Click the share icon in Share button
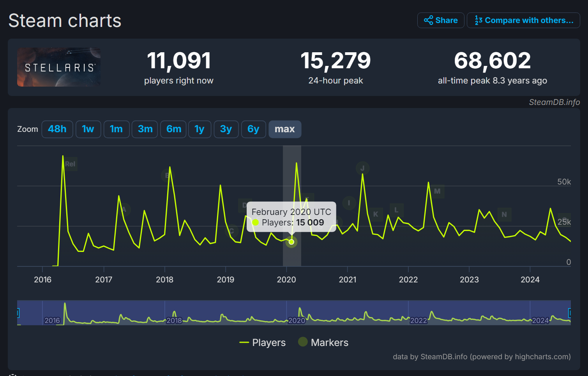This screenshot has height=376, width=588. 428,20
